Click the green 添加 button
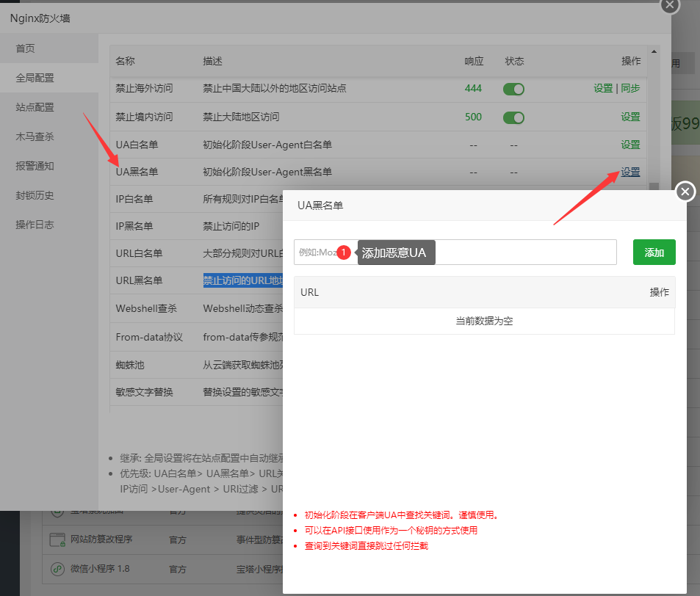Viewport: 700px width, 596px height. pos(654,252)
